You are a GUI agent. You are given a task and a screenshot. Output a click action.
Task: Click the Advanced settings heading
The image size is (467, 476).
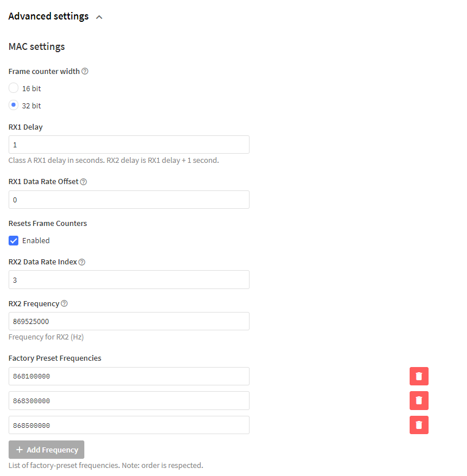(49, 17)
